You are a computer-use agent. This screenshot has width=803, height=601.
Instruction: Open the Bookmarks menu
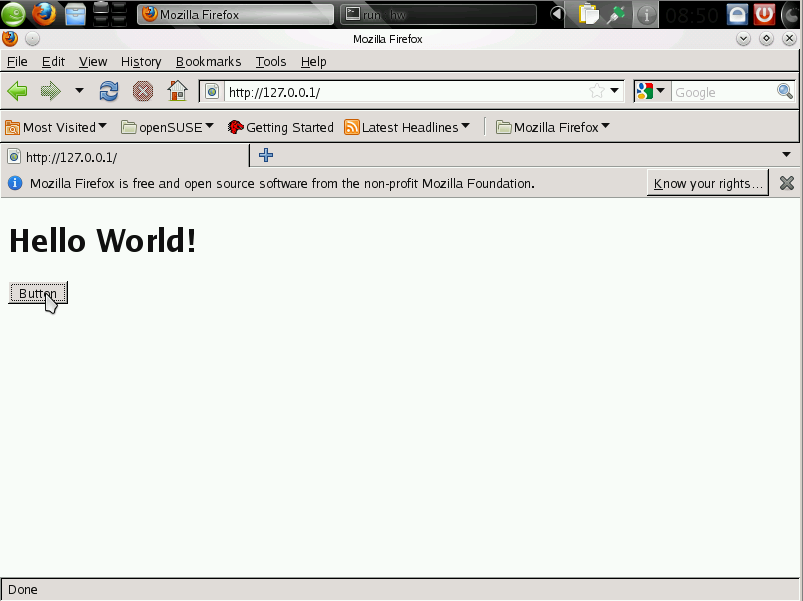tap(208, 61)
